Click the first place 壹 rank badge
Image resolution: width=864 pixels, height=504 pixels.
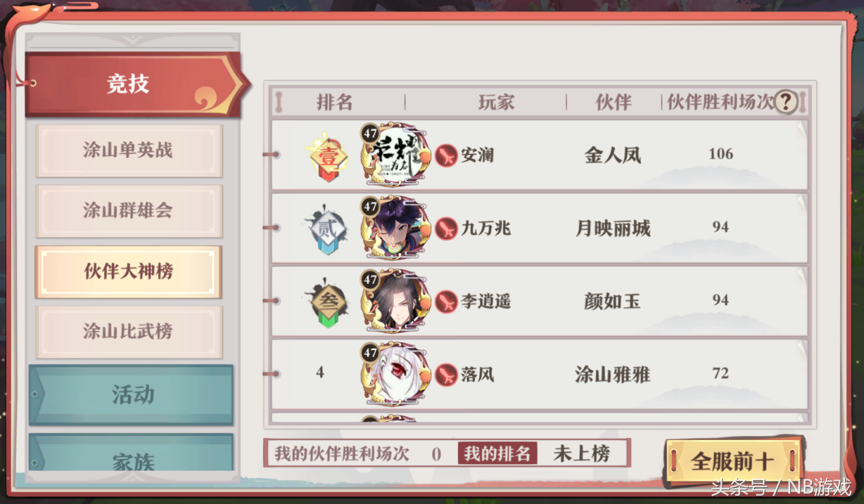328,157
